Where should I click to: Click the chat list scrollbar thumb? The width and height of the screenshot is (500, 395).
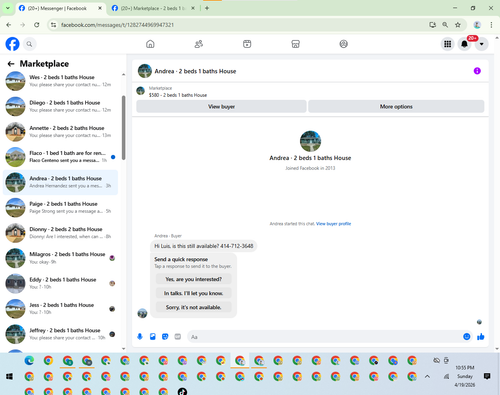(x=124, y=128)
